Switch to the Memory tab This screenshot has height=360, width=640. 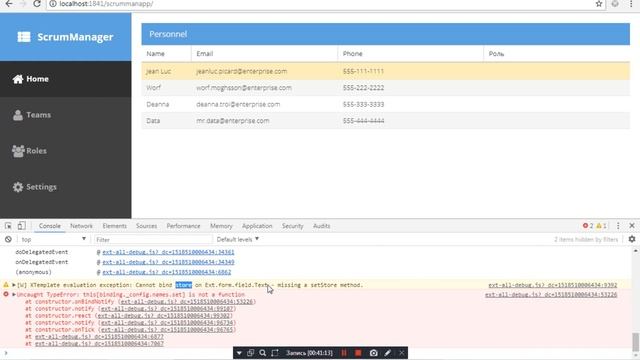[221, 226]
